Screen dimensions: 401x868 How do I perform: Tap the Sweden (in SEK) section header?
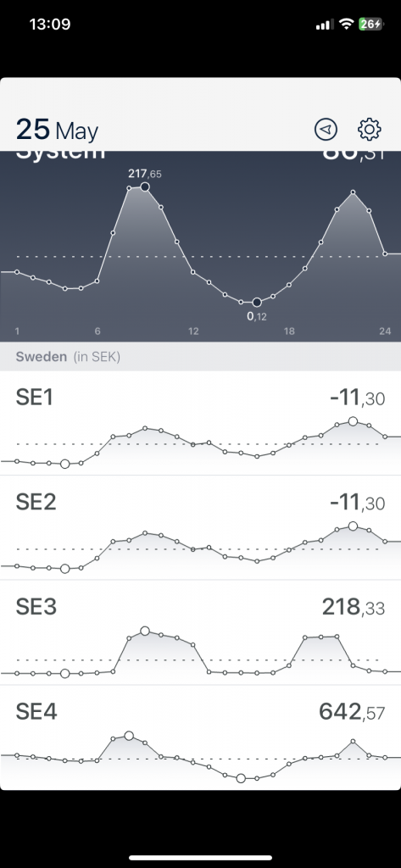click(68, 357)
